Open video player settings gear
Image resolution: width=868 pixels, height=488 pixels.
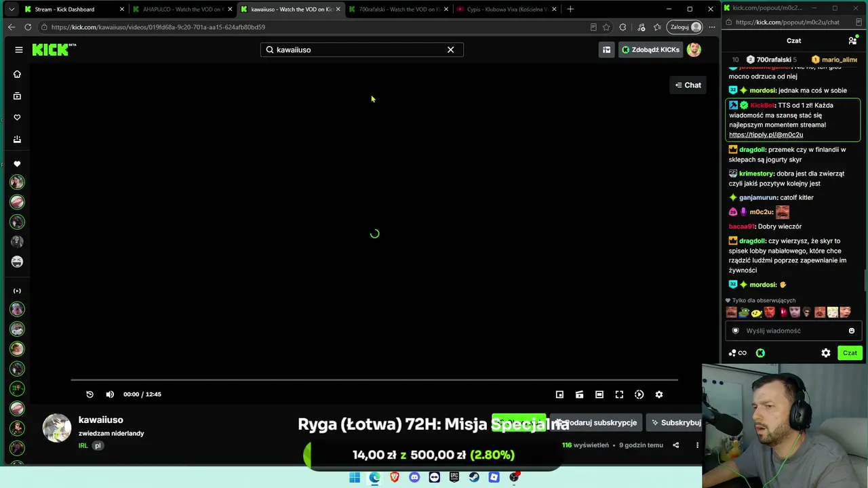pyautogui.click(x=659, y=394)
